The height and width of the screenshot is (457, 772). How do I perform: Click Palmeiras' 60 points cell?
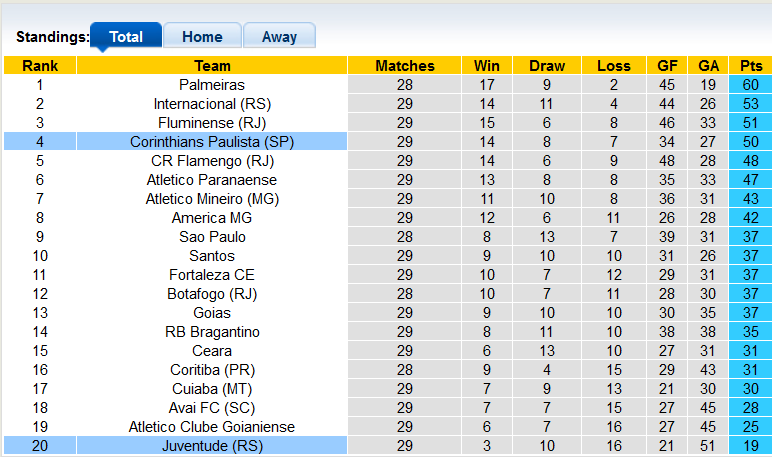pos(750,85)
